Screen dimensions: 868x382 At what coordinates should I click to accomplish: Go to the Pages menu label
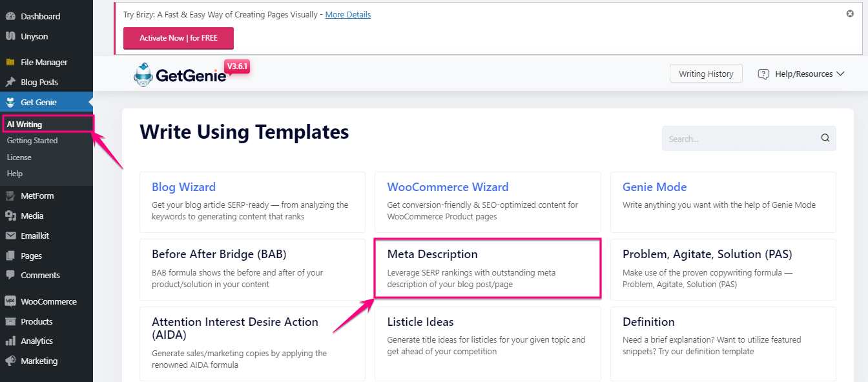coord(31,256)
